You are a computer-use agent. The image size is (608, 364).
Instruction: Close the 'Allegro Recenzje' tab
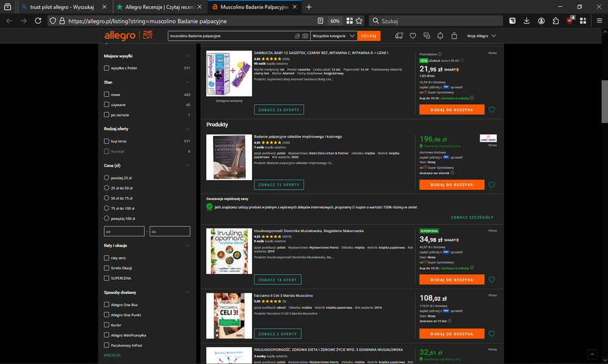[199, 7]
